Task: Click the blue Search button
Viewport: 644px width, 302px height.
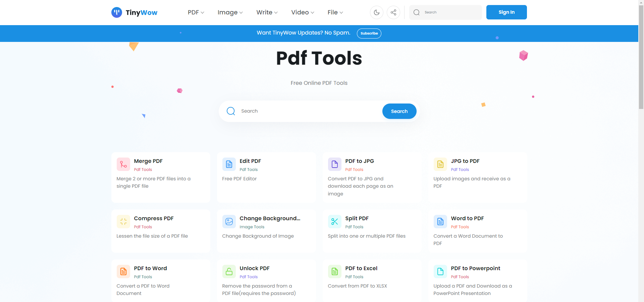Action: (x=399, y=111)
